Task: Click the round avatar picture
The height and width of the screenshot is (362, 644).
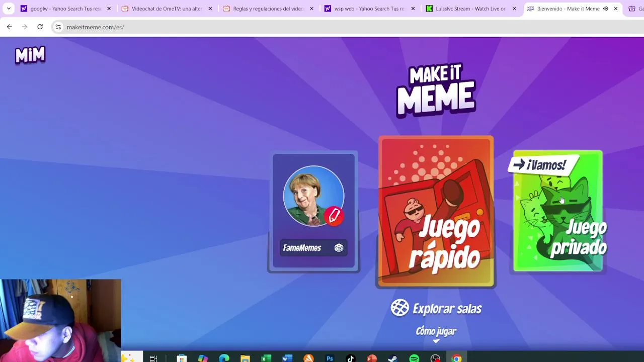Action: [313, 196]
